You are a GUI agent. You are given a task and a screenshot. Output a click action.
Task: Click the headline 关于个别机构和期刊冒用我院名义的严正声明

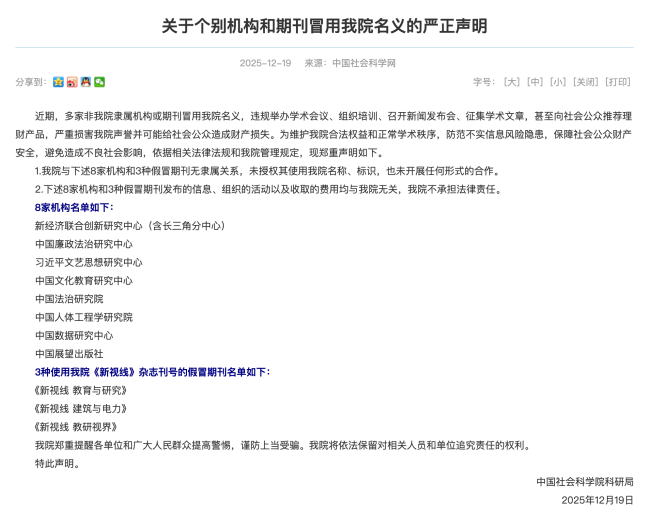[325, 26]
